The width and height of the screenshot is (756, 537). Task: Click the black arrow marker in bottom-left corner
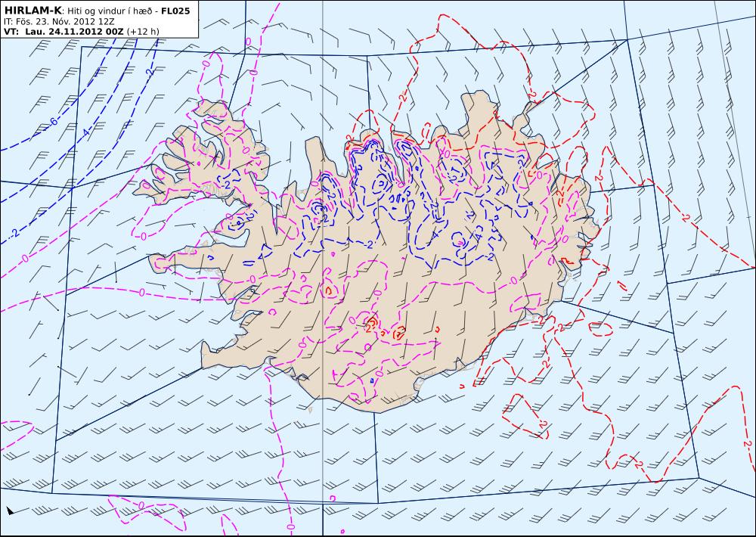10,511
